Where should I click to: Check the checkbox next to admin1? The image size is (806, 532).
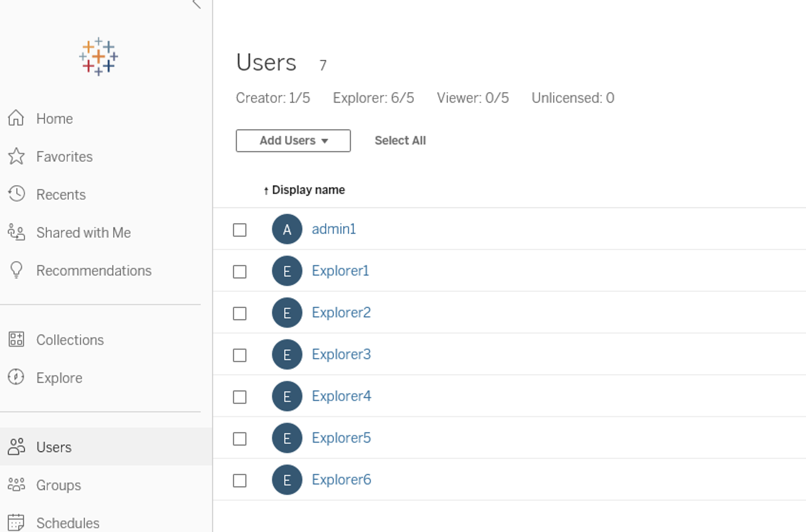tap(240, 229)
